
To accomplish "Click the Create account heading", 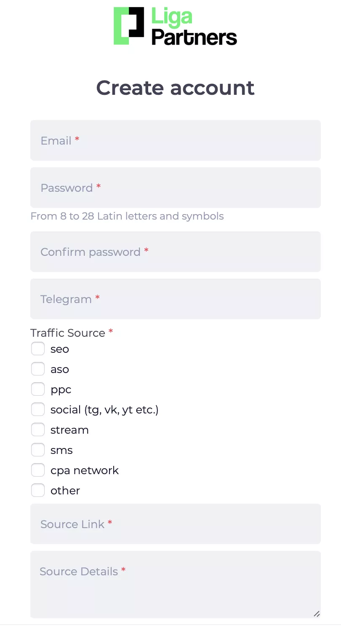I will (175, 88).
